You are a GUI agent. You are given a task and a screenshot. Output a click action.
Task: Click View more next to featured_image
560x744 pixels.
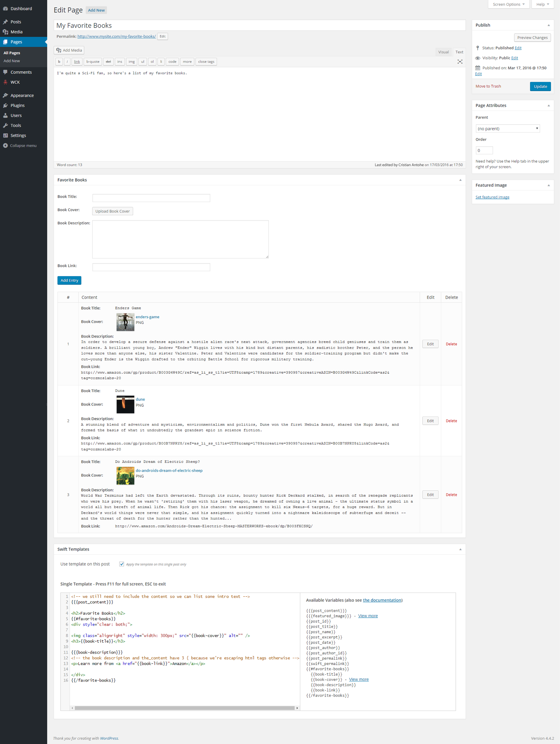point(368,616)
